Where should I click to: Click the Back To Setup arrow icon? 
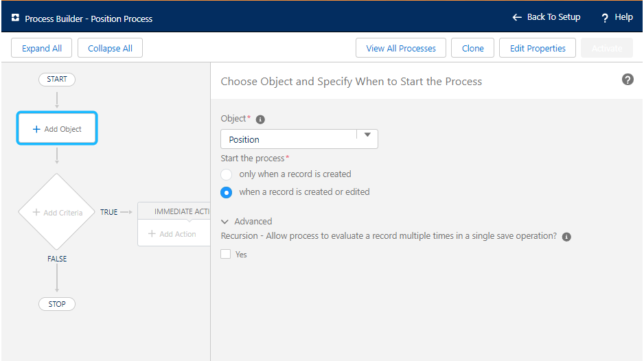click(x=517, y=17)
